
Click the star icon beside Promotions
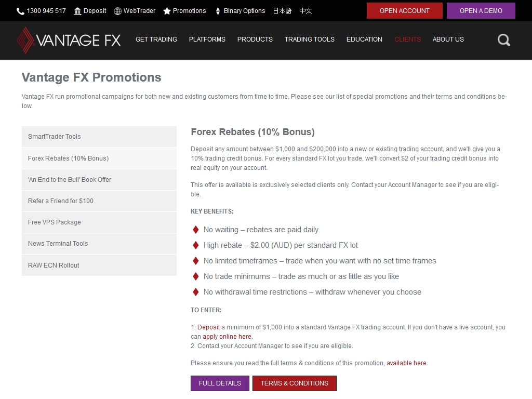(167, 11)
